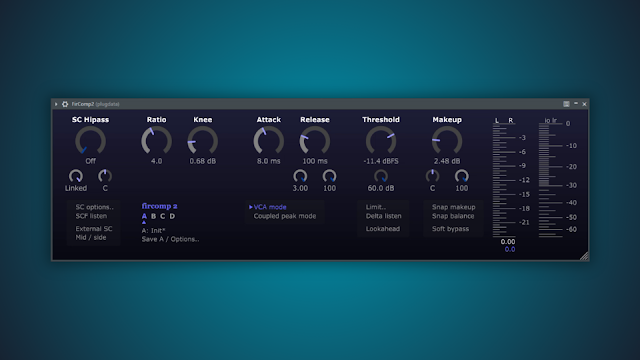This screenshot has width=640, height=360.
Task: Click Snap makeup
Action: [453, 207]
